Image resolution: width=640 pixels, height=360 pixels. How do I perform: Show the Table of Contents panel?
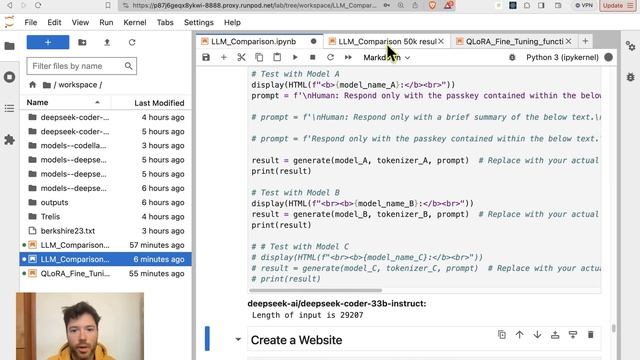[9, 108]
